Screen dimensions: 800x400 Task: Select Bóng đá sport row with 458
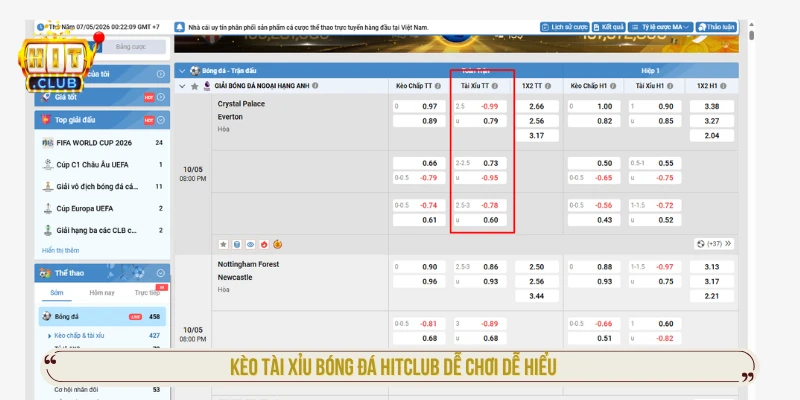[x=102, y=316]
